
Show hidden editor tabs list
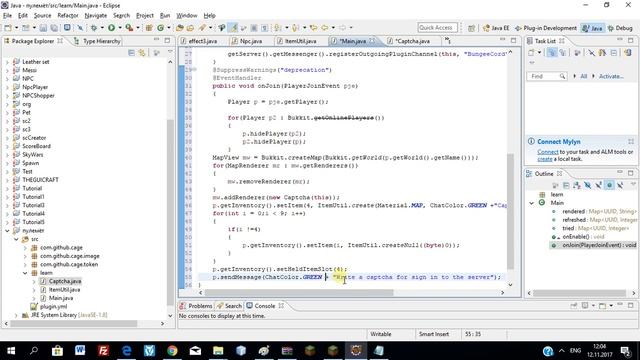click(x=448, y=40)
